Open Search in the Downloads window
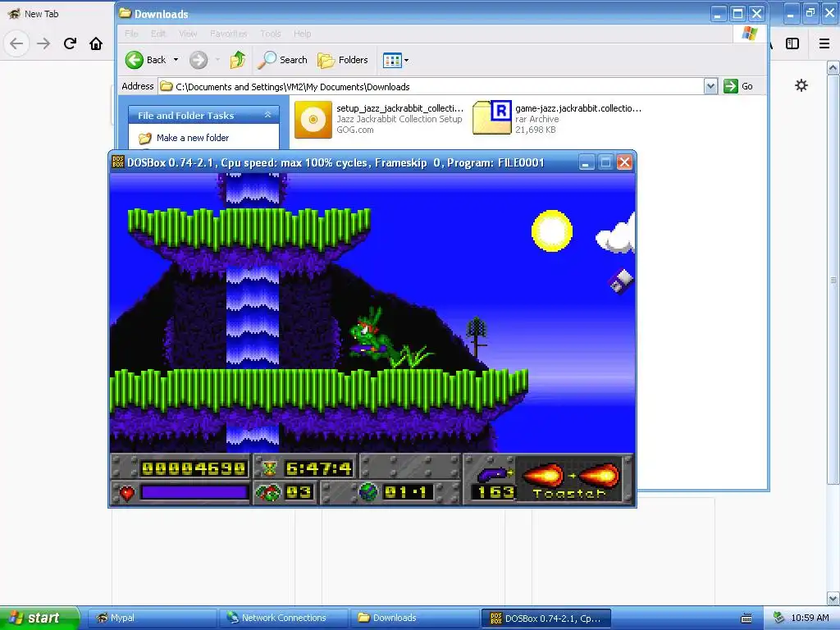The width and height of the screenshot is (840, 630). (x=282, y=60)
